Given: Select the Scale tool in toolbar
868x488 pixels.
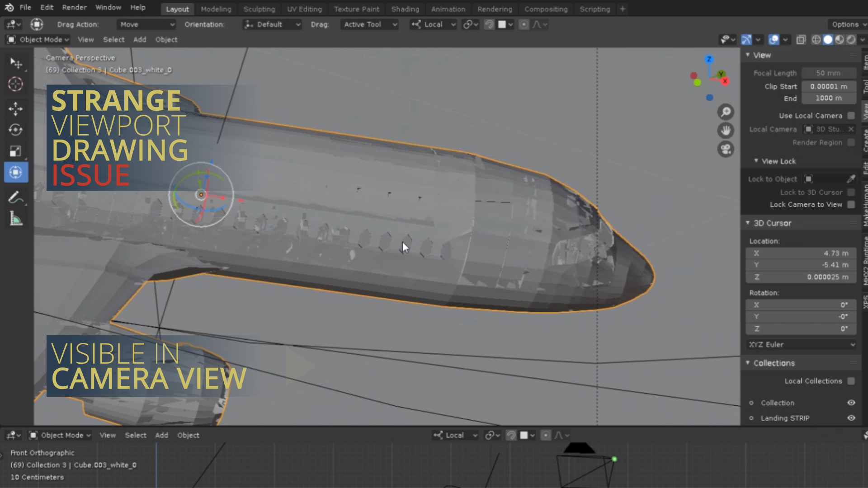Looking at the screenshot, I should point(16,151).
